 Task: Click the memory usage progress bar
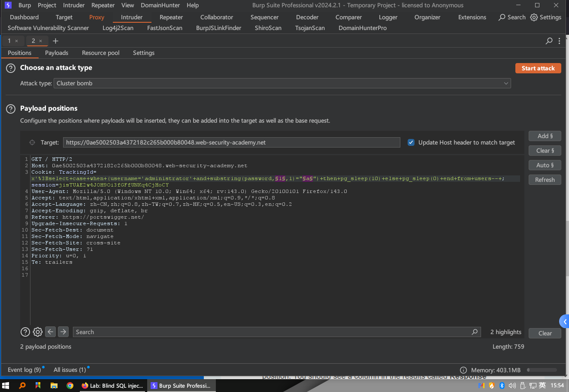tap(542, 370)
